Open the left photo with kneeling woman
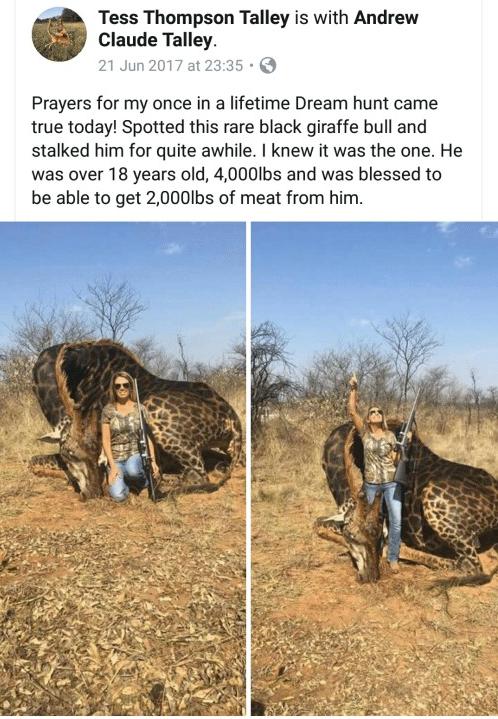The image size is (498, 719). 122,468
